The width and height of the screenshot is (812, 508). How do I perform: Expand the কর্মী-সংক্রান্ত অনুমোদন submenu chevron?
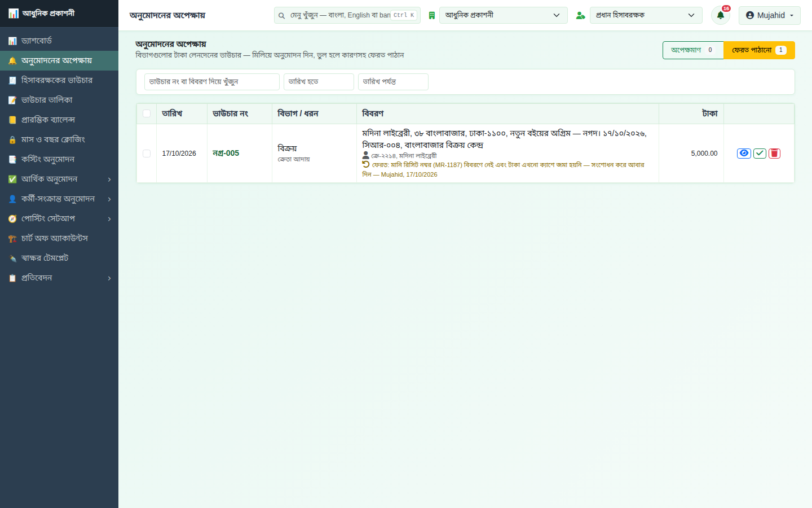click(x=109, y=199)
